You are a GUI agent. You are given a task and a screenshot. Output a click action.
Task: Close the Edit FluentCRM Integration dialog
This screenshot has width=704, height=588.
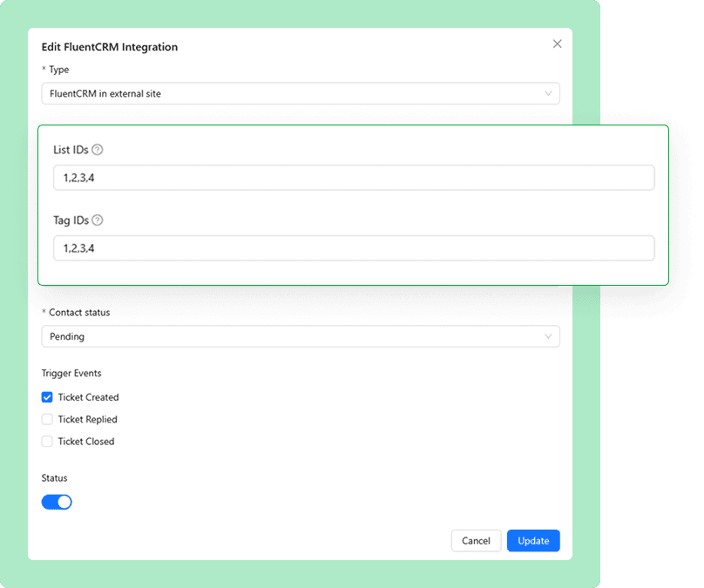tap(557, 44)
